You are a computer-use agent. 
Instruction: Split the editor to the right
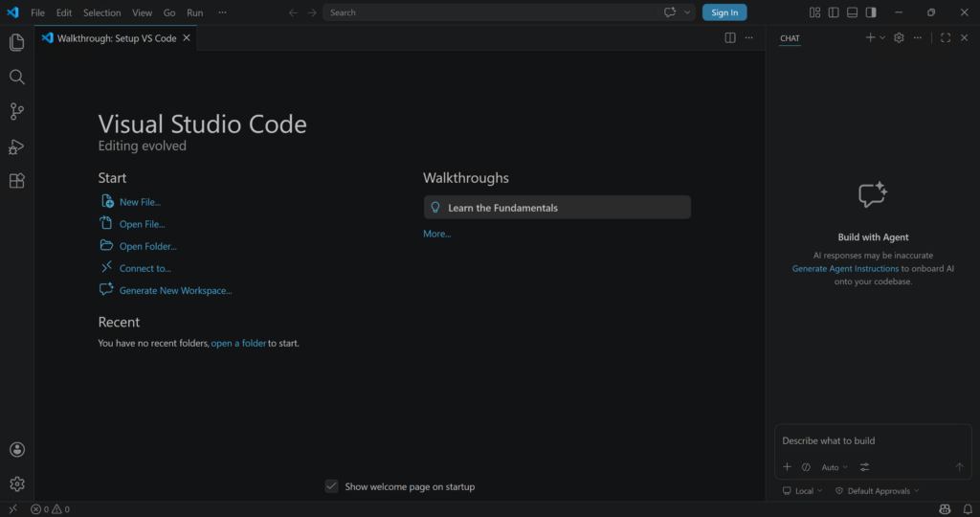(x=730, y=37)
